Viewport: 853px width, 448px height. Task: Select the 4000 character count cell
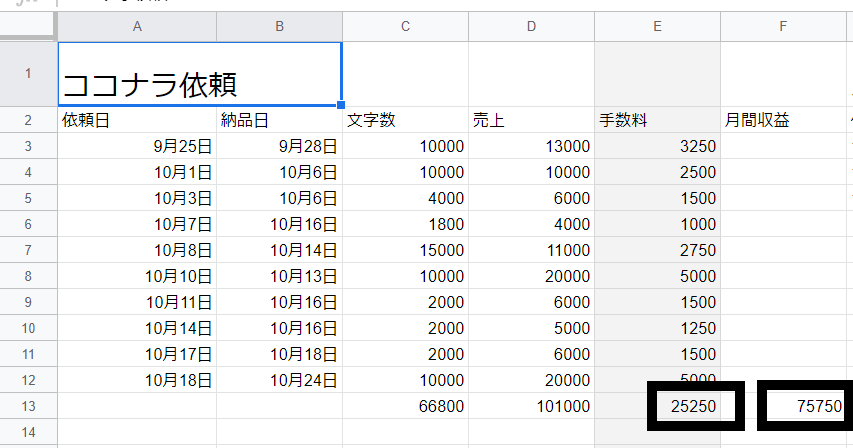pyautogui.click(x=405, y=198)
